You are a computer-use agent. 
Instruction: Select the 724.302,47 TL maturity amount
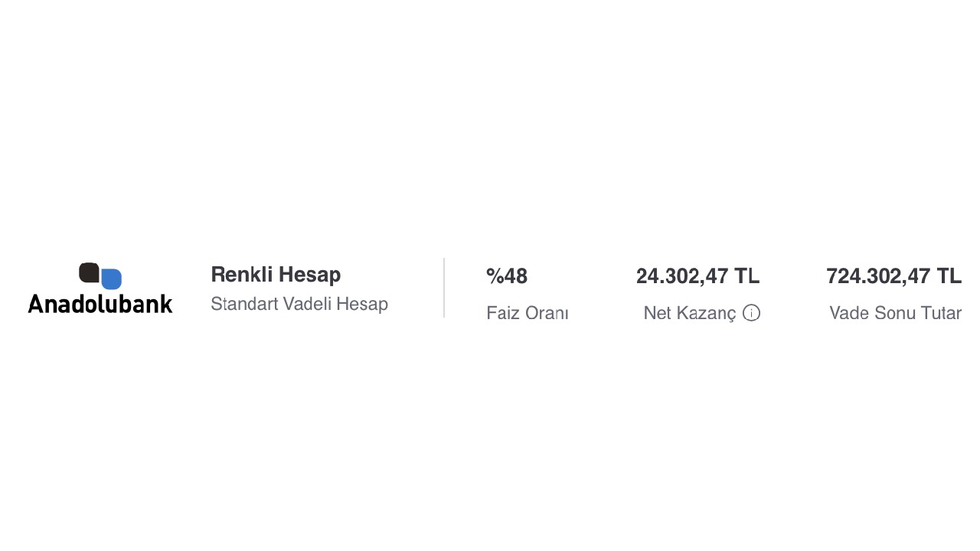pyautogui.click(x=893, y=276)
